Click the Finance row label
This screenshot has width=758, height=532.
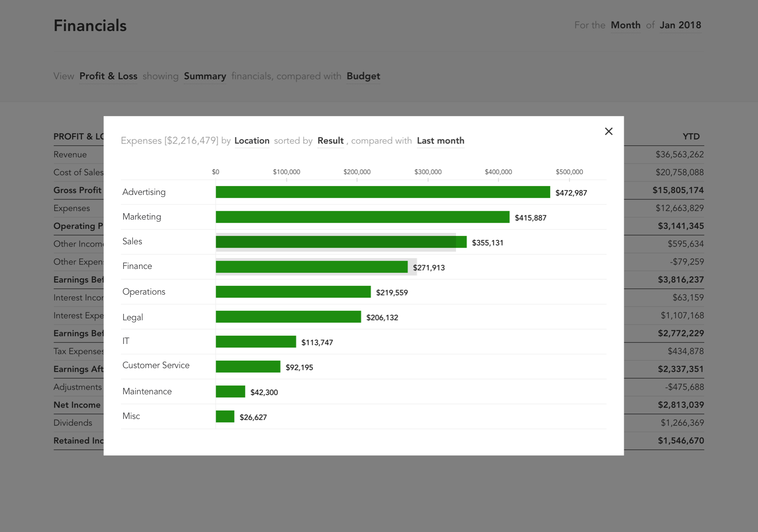137,266
